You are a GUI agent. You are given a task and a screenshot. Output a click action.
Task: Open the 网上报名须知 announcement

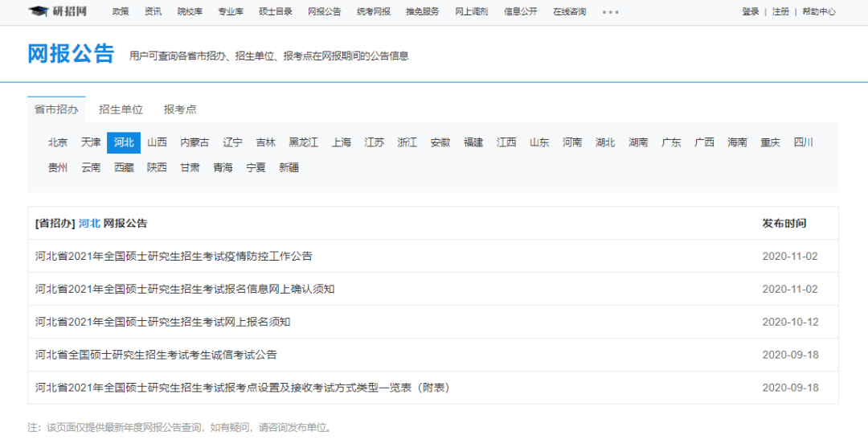[162, 322]
